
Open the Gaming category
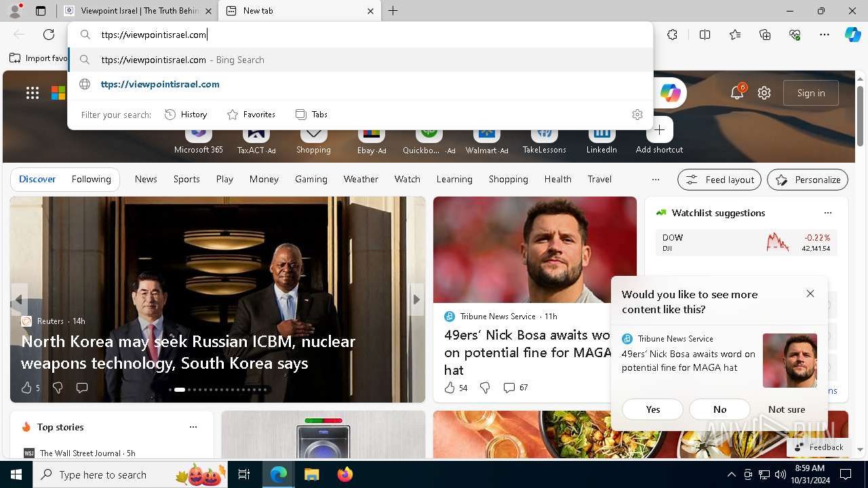click(311, 180)
